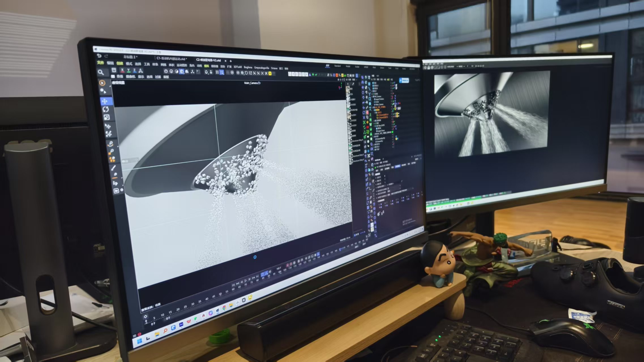Select the Rotate tool
Image resolution: width=644 pixels, height=362 pixels.
(x=106, y=109)
